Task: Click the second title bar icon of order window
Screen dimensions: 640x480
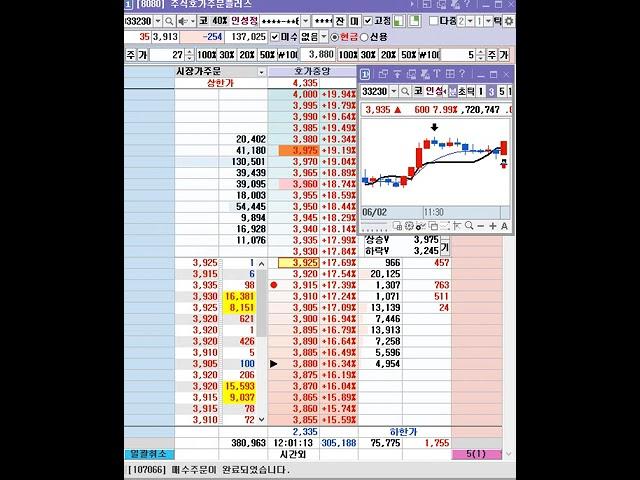Action: pos(441,4)
